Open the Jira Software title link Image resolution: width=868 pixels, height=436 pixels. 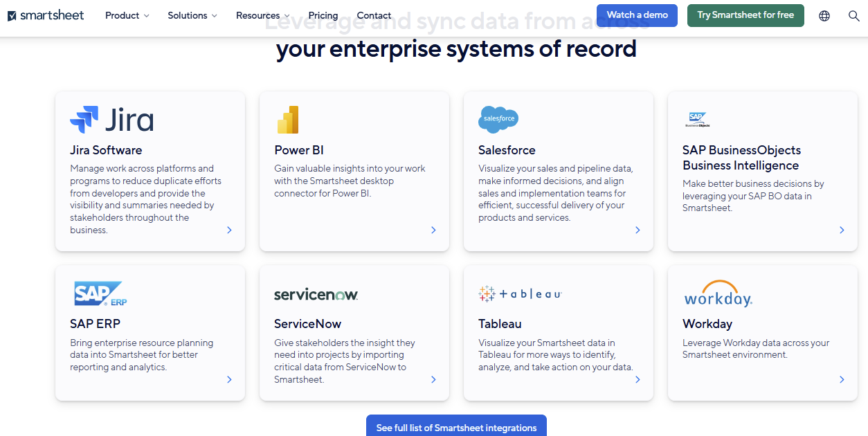106,150
